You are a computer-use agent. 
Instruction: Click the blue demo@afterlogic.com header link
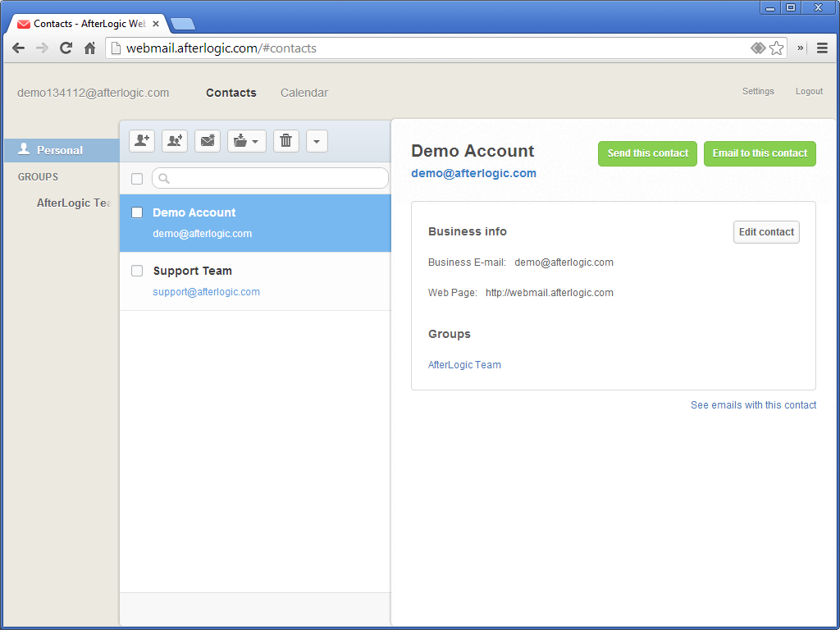[x=473, y=173]
